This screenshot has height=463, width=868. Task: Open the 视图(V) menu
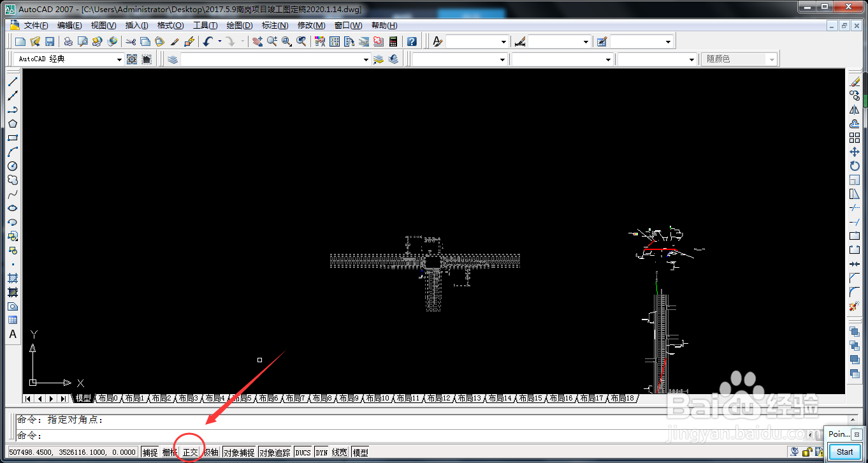tap(103, 26)
